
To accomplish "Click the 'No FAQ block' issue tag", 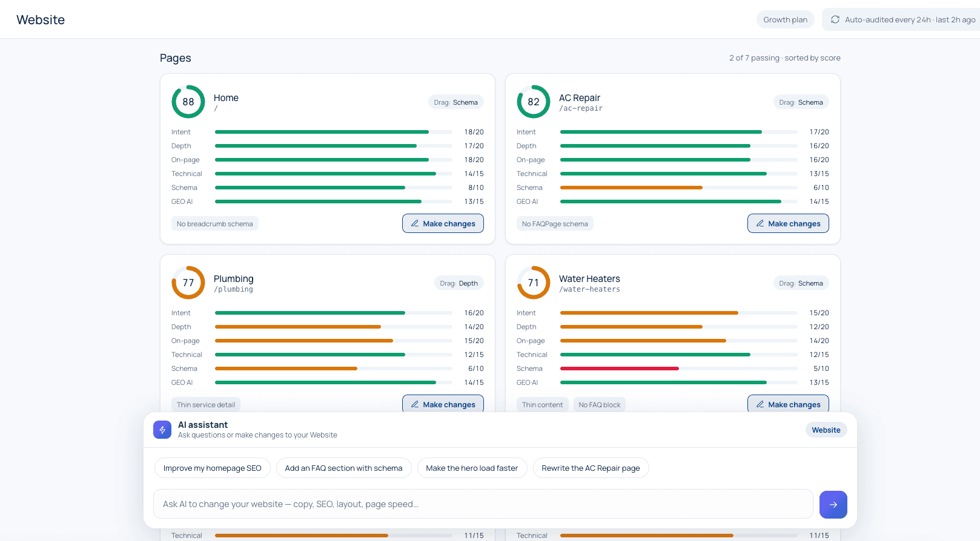I will coord(600,405).
